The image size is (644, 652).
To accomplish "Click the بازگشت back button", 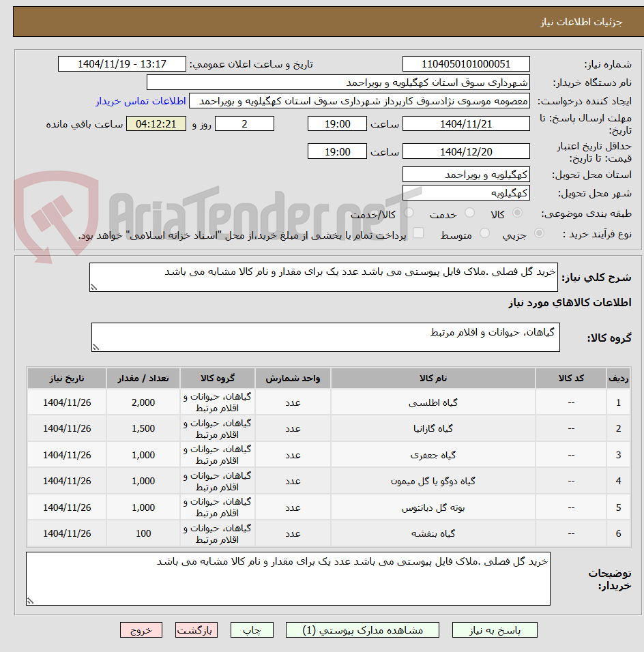I will pyautogui.click(x=196, y=630).
